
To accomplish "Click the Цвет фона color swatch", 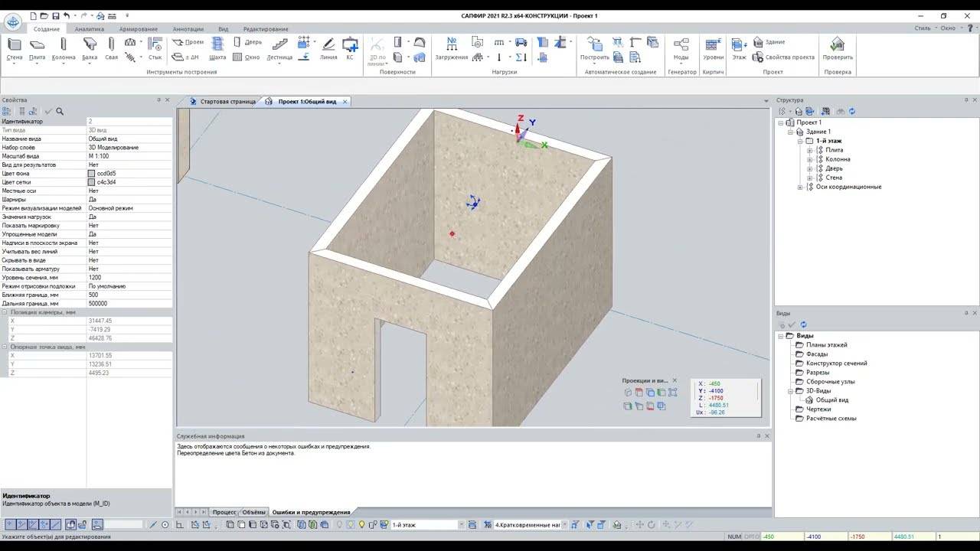I will point(92,174).
